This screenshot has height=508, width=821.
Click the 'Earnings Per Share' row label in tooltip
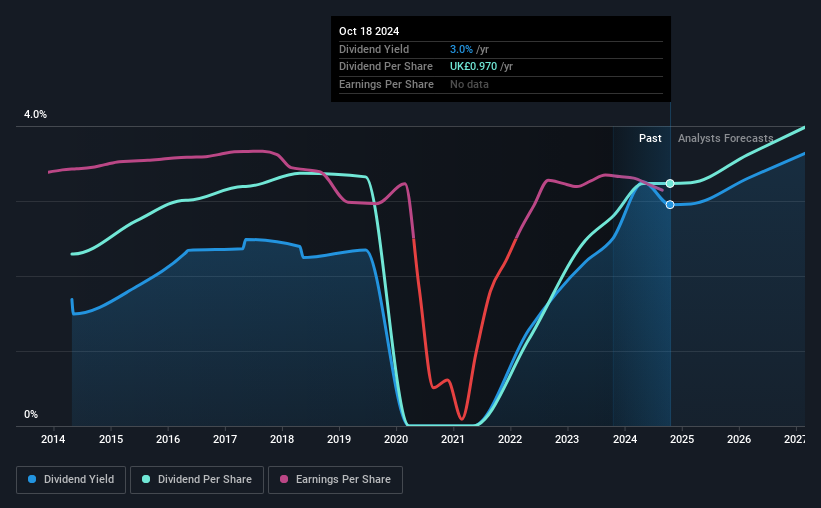pyautogui.click(x=386, y=84)
